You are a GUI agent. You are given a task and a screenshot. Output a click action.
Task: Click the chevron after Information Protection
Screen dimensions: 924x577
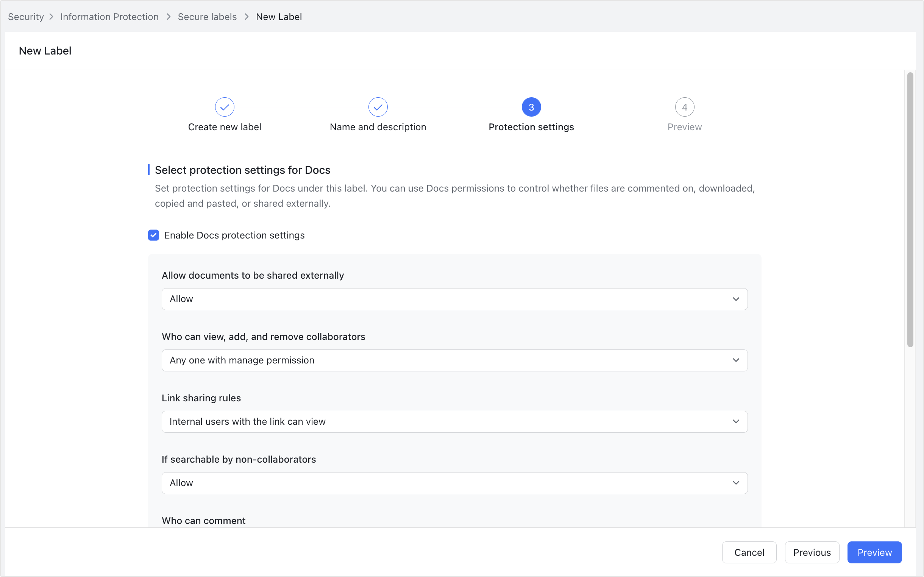[x=168, y=17]
